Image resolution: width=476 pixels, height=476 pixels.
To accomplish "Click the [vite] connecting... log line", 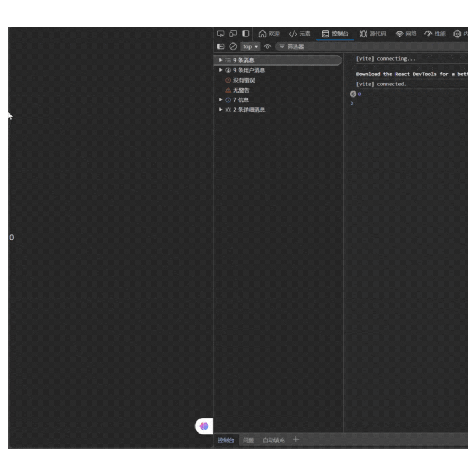I will coord(386,58).
